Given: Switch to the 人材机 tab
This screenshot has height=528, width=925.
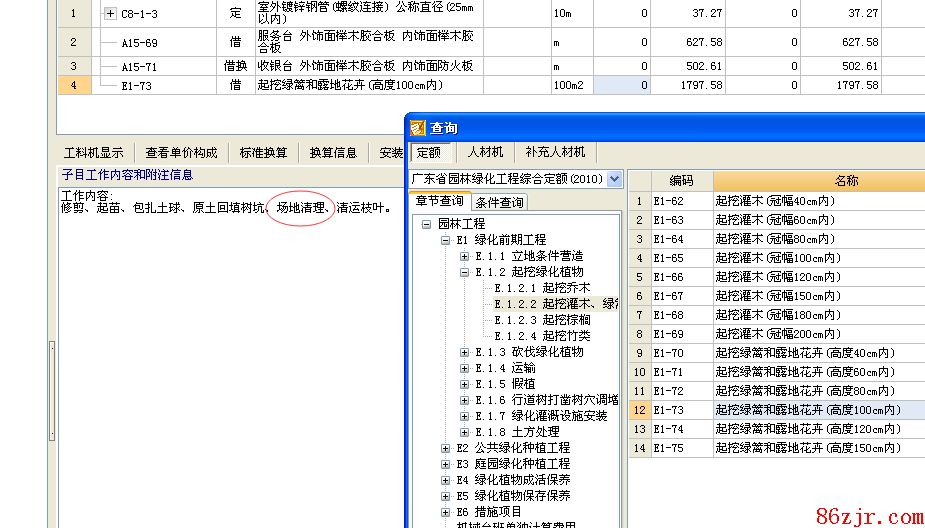Looking at the screenshot, I should pos(485,152).
